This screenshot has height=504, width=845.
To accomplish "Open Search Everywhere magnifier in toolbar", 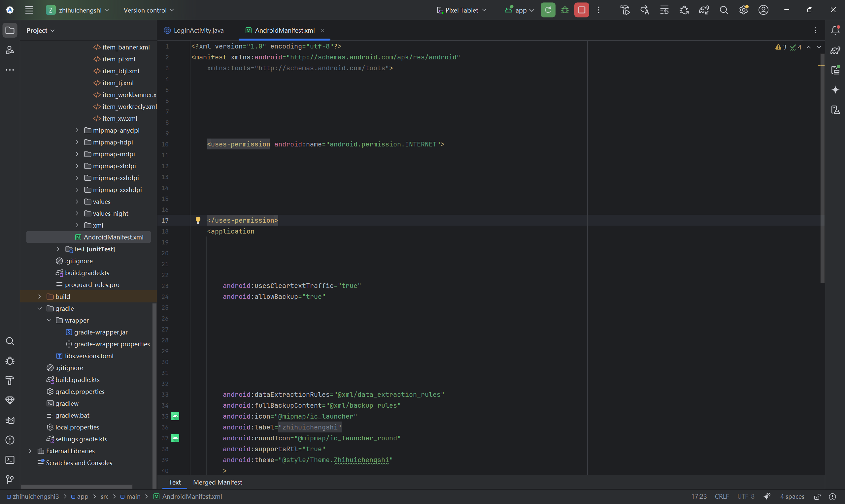I will (724, 10).
